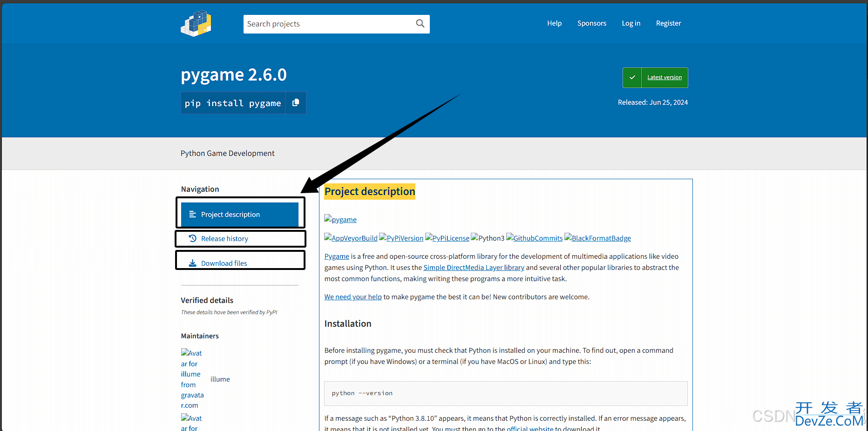
Task: Switch to the Download files tab
Action: 240,263
